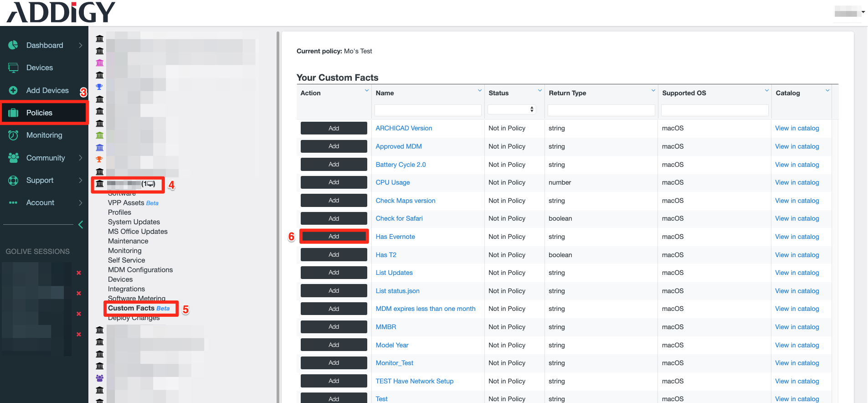Collapse sidebar using the teal left chevron

[x=81, y=224]
